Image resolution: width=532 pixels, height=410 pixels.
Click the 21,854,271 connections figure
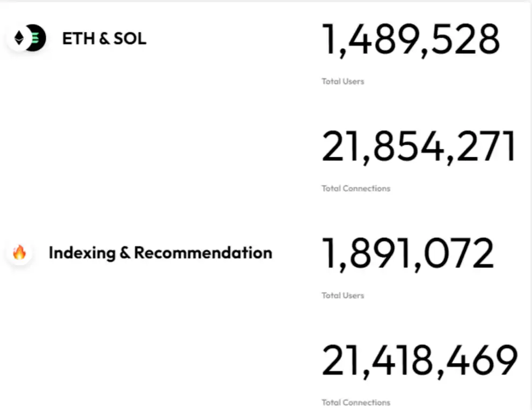click(x=419, y=147)
